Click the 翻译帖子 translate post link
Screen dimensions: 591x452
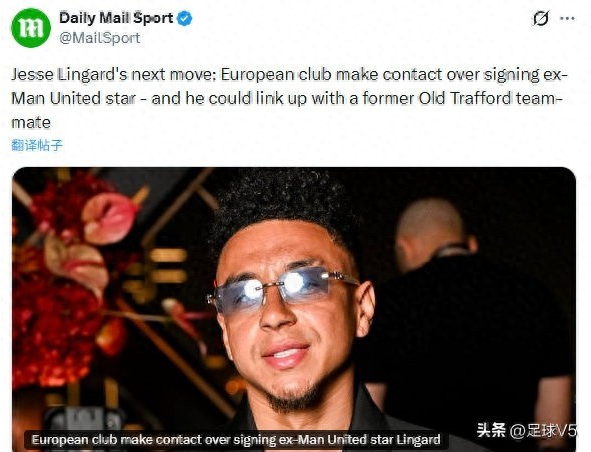click(x=37, y=145)
